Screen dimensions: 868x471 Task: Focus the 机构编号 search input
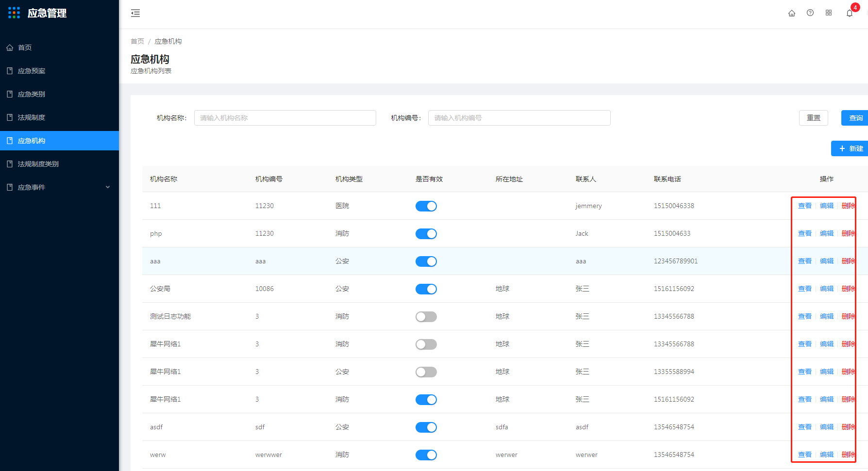519,118
